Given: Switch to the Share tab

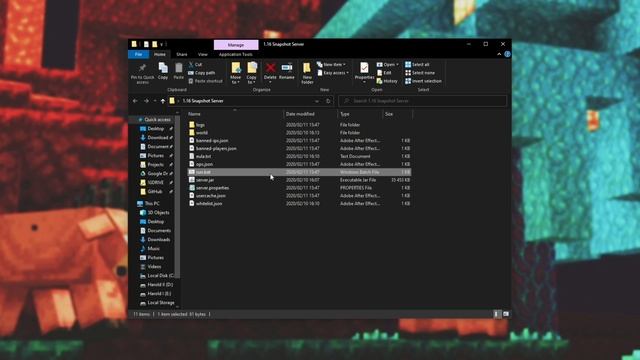Looking at the screenshot, I should 182,54.
